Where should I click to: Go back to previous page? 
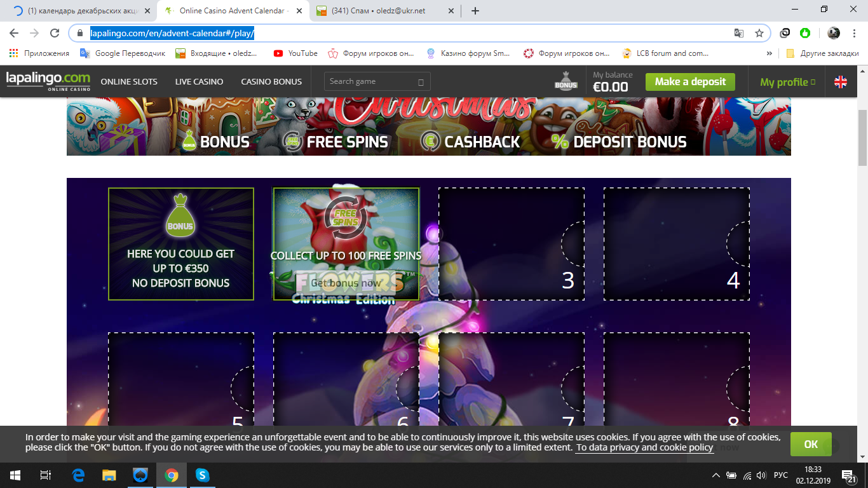click(14, 33)
